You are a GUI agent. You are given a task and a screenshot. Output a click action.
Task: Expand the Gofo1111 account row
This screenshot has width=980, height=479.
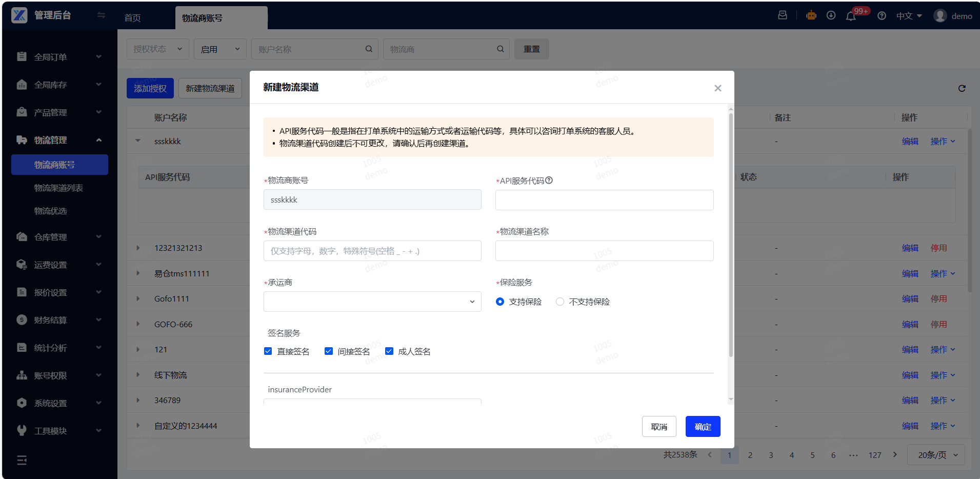138,298
